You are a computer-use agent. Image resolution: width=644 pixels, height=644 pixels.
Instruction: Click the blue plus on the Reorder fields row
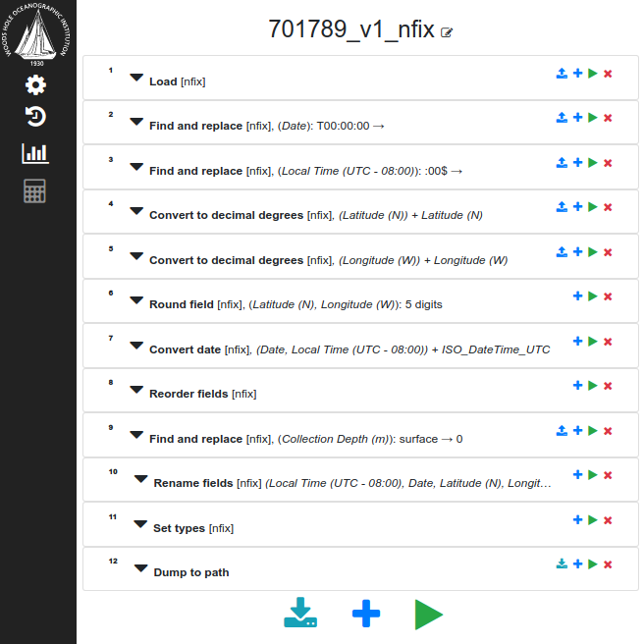click(577, 385)
